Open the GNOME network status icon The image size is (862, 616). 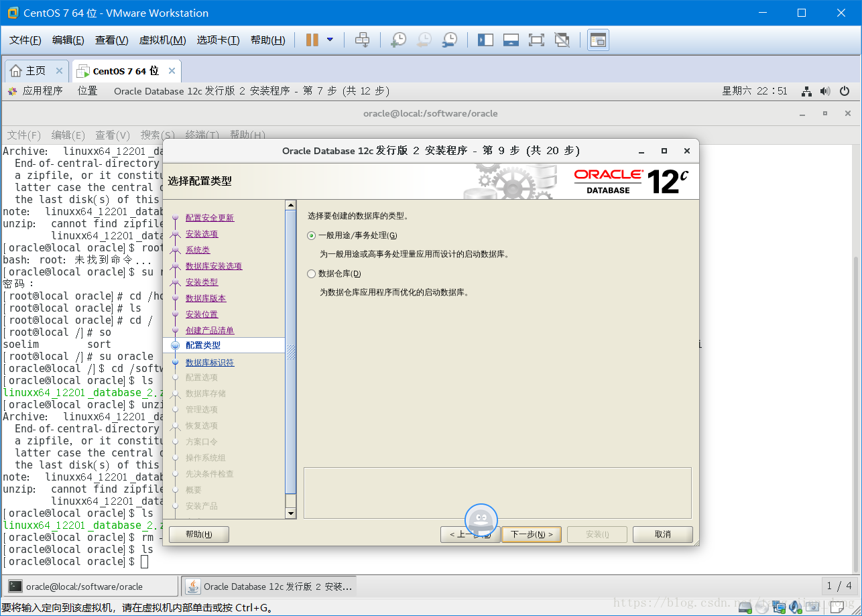click(807, 91)
